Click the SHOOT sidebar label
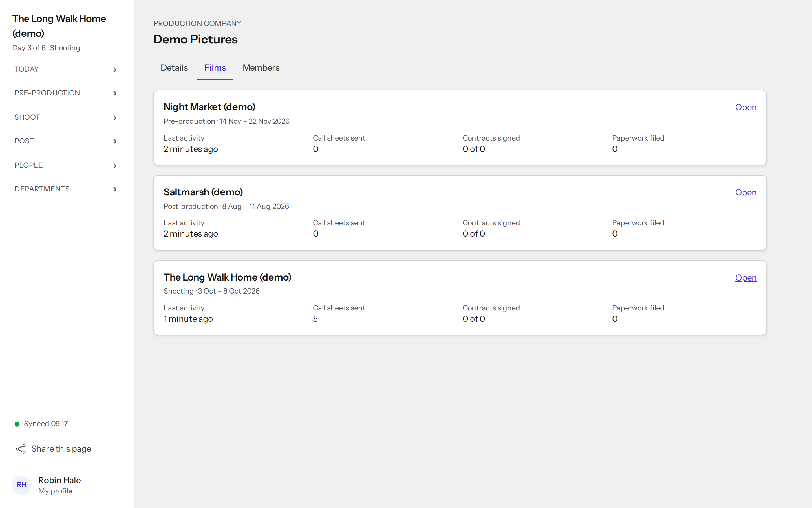 pos(27,117)
